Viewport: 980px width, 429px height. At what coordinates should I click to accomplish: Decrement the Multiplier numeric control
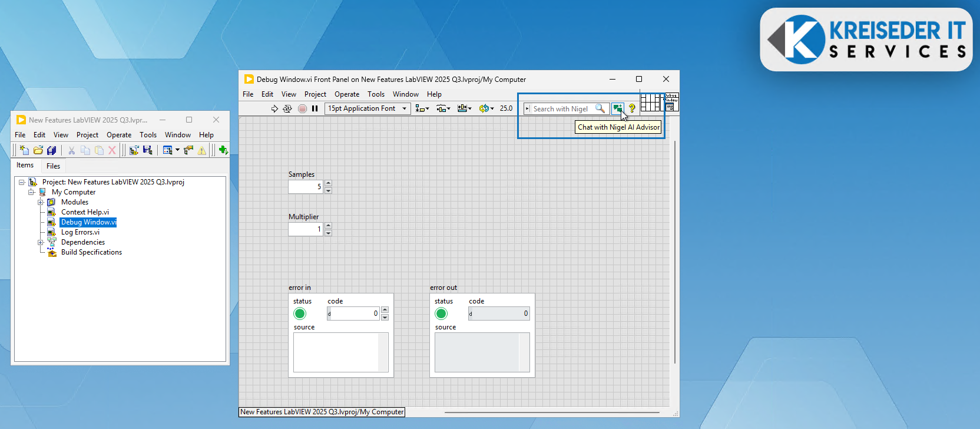[x=329, y=233]
